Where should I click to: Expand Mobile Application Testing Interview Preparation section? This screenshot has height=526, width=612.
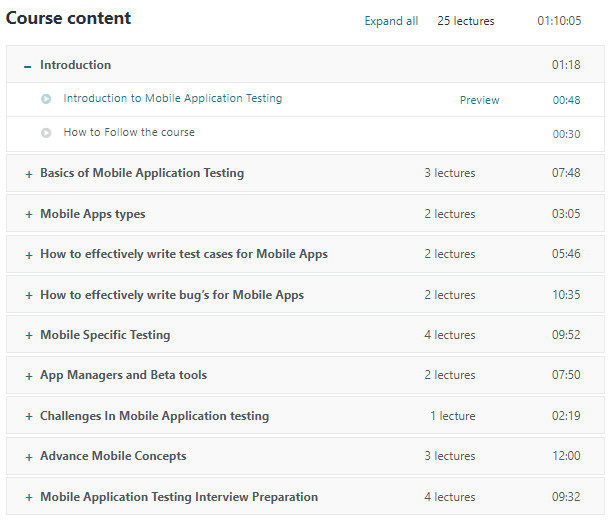pyautogui.click(x=178, y=497)
